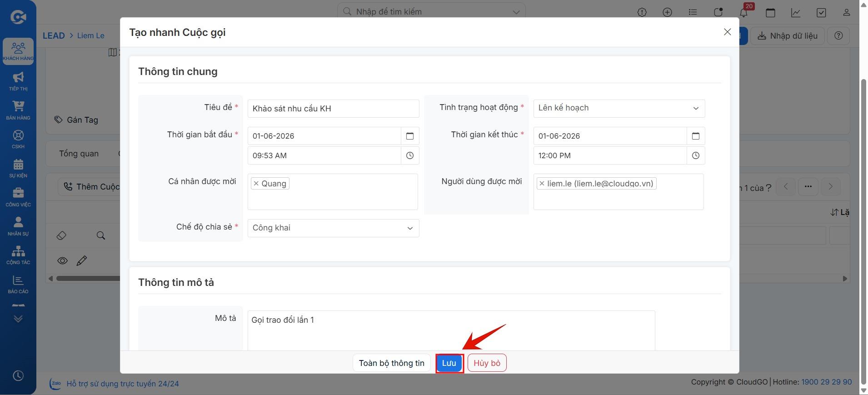Expand more sidebar modules with double chevron
This screenshot has width=868, height=395.
click(x=18, y=319)
